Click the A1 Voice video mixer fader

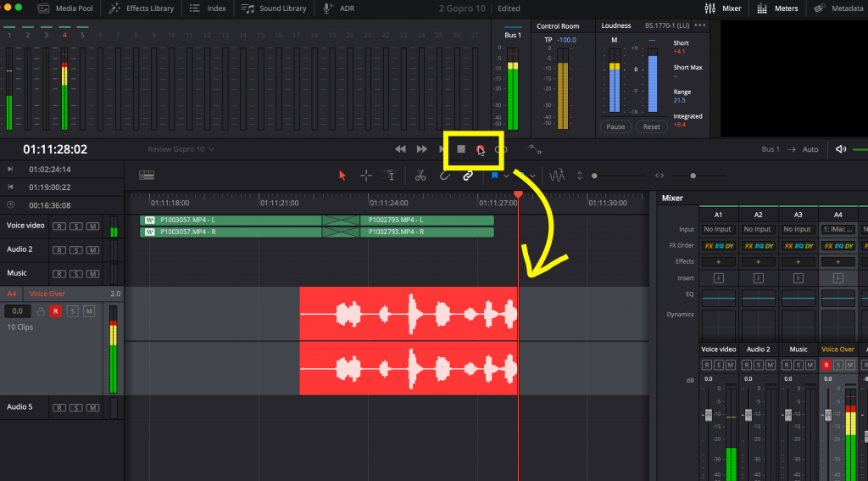(x=708, y=414)
